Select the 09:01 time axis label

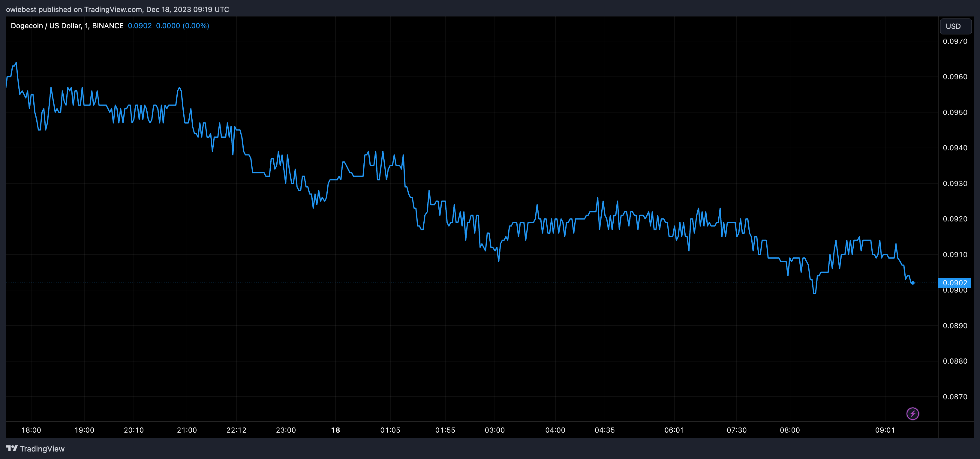[x=885, y=430]
